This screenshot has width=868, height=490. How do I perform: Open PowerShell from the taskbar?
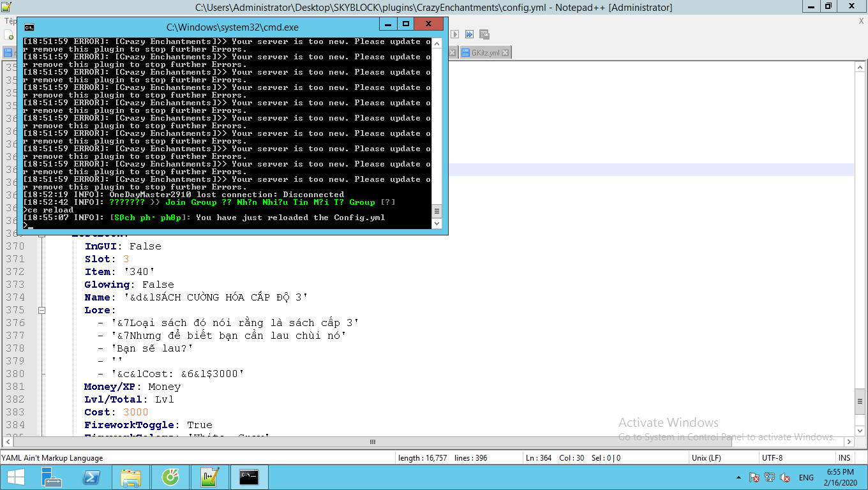[91, 477]
